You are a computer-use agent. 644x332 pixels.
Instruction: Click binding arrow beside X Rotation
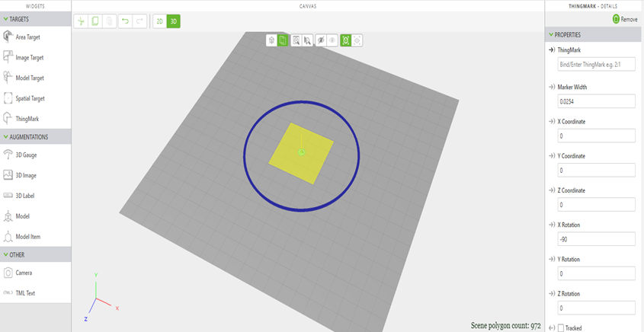[x=552, y=225]
